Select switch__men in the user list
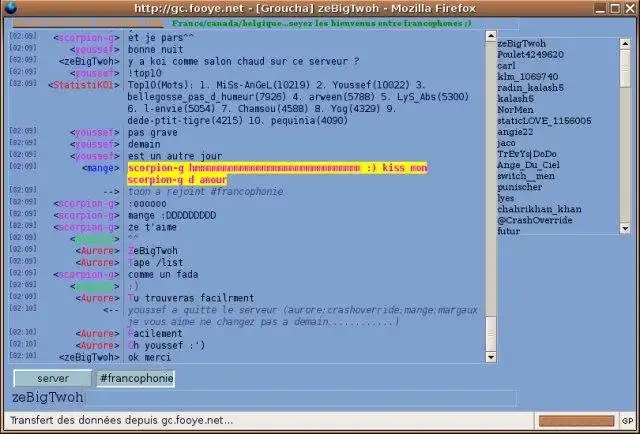Screen dimensions: 640x434 [x=526, y=176]
